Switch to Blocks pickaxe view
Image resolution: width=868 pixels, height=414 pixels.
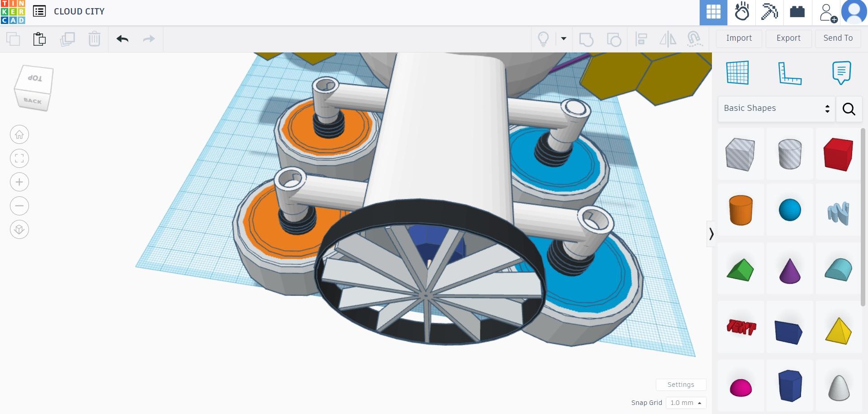coord(769,12)
